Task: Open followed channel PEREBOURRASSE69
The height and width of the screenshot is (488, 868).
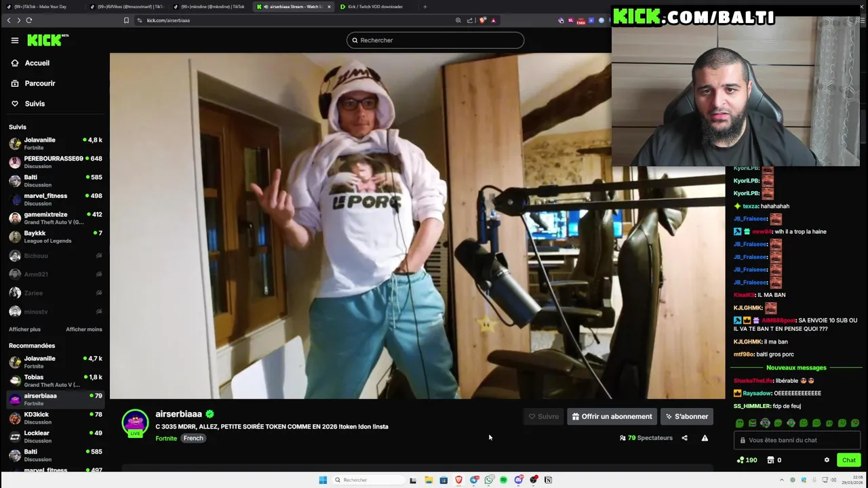Action: pos(55,162)
